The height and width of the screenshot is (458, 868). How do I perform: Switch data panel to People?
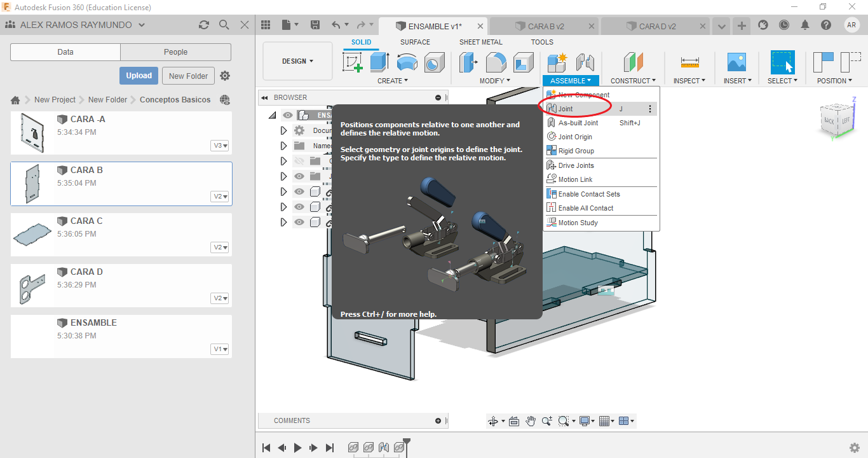(x=175, y=52)
